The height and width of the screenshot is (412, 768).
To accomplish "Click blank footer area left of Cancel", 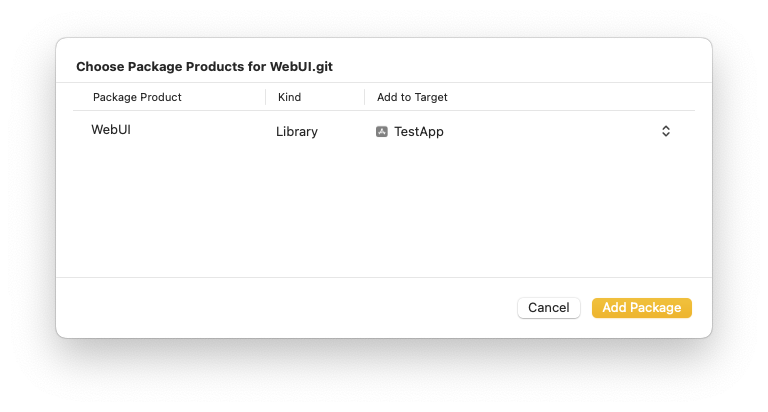I will click(280, 308).
